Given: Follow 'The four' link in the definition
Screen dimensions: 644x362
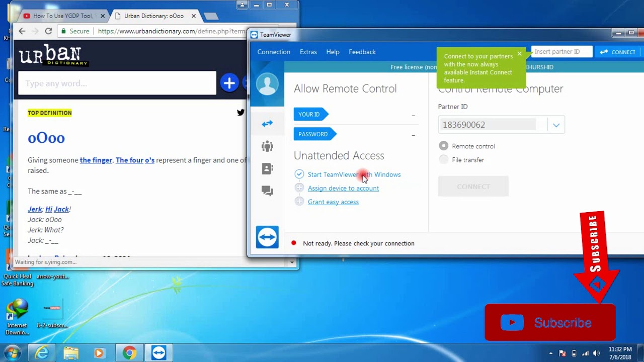Looking at the screenshot, I should click(129, 160).
